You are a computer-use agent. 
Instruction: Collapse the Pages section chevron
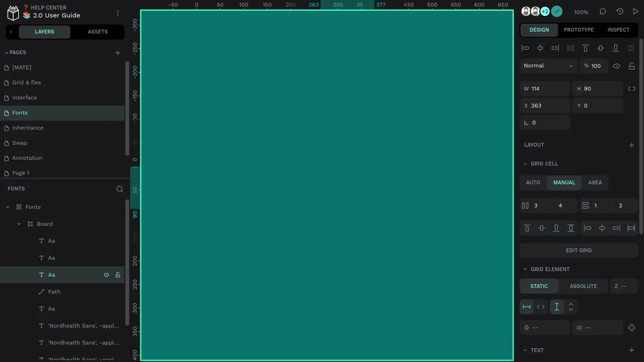click(x=7, y=53)
